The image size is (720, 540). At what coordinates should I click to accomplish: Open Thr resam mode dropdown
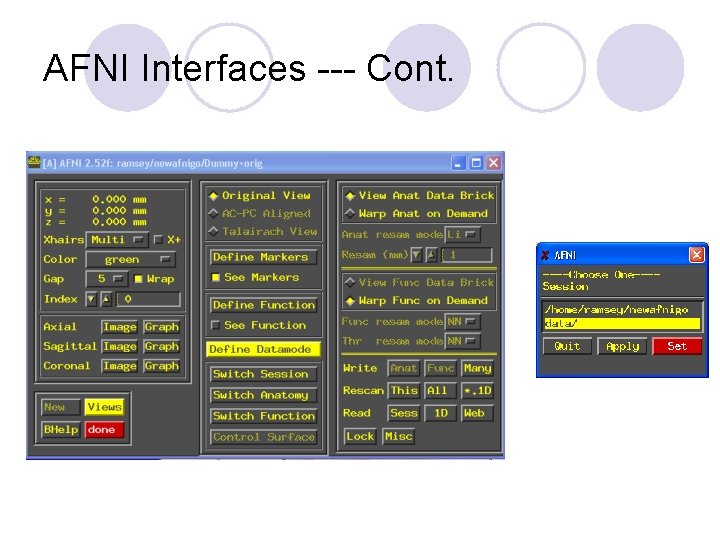coord(463,341)
